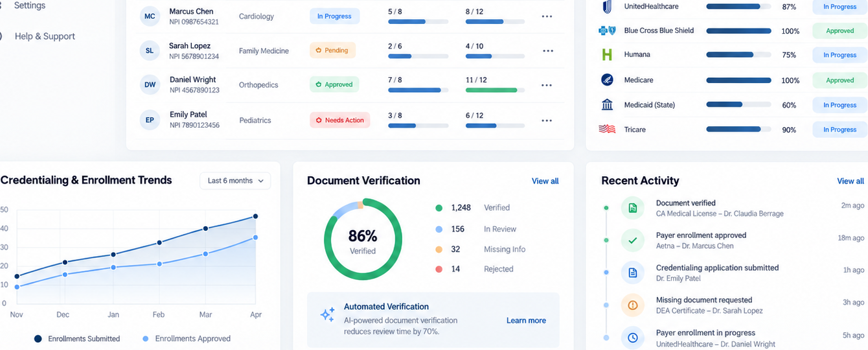Click Marcus Chen's In Progress status badge

tap(334, 16)
